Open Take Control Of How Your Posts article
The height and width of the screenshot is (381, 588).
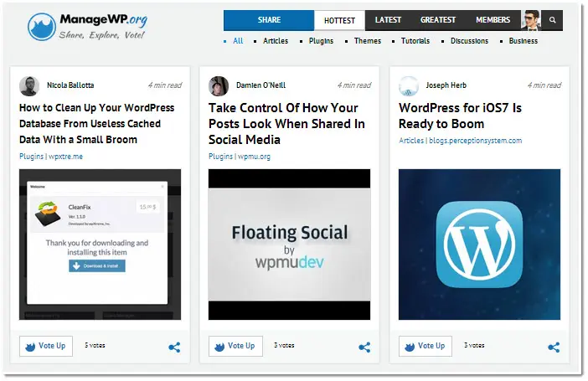tap(286, 124)
